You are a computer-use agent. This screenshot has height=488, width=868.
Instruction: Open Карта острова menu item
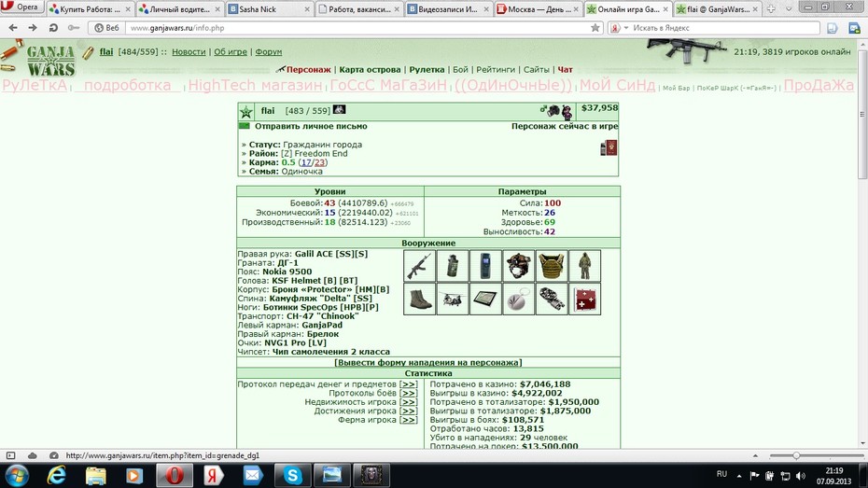pyautogui.click(x=370, y=69)
